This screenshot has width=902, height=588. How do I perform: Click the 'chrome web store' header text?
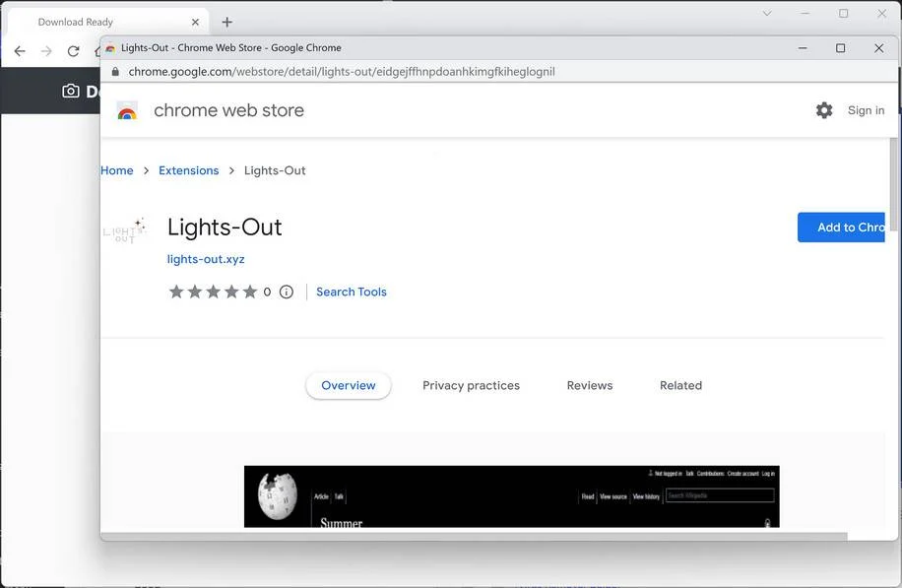click(229, 110)
